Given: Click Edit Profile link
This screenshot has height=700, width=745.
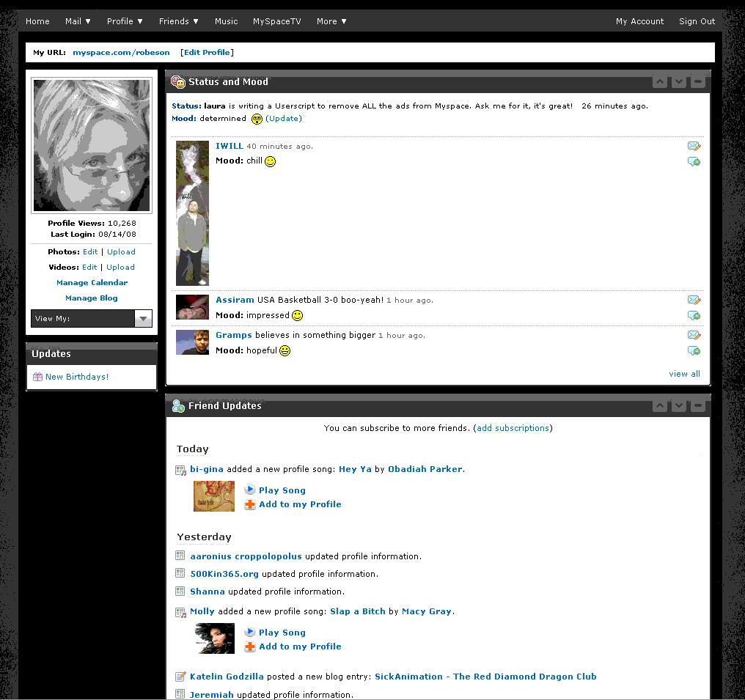Looking at the screenshot, I should (x=207, y=52).
